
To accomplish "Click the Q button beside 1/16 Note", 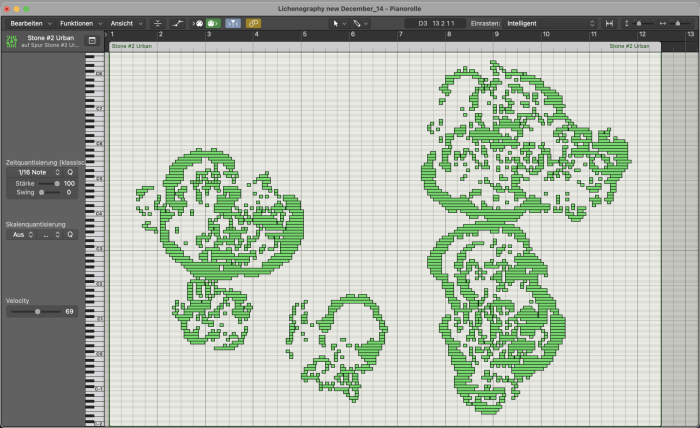I will click(70, 172).
